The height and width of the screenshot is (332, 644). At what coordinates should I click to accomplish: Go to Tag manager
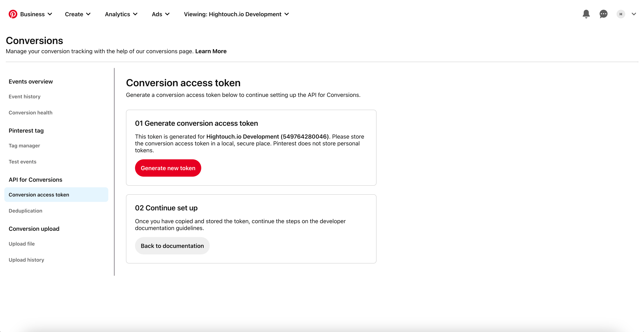click(x=24, y=145)
